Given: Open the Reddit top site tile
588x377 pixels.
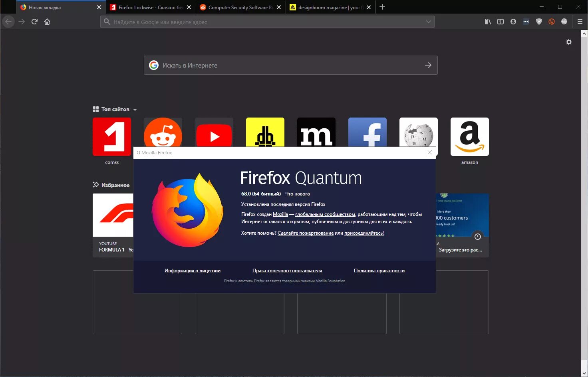Looking at the screenshot, I should coord(163,132).
